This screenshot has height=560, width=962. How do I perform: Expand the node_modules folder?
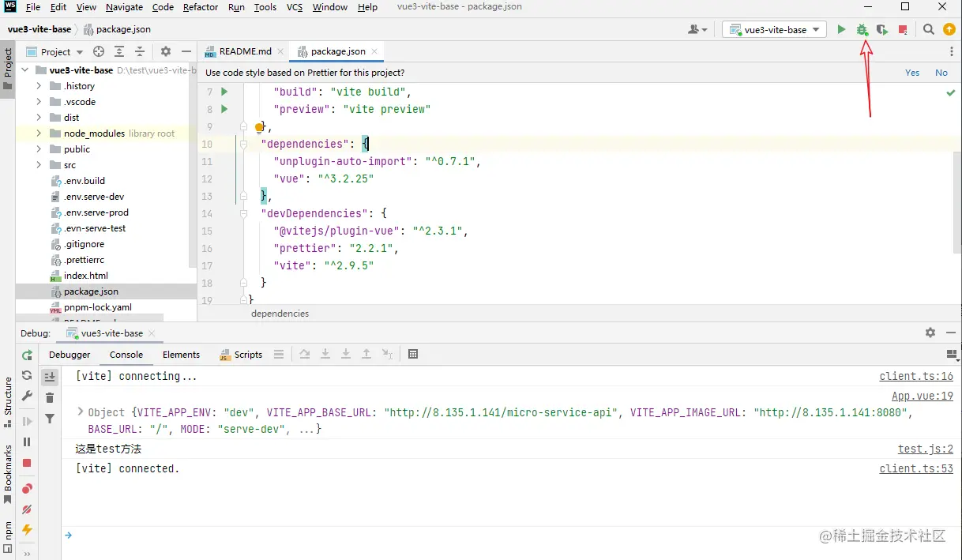(39, 133)
